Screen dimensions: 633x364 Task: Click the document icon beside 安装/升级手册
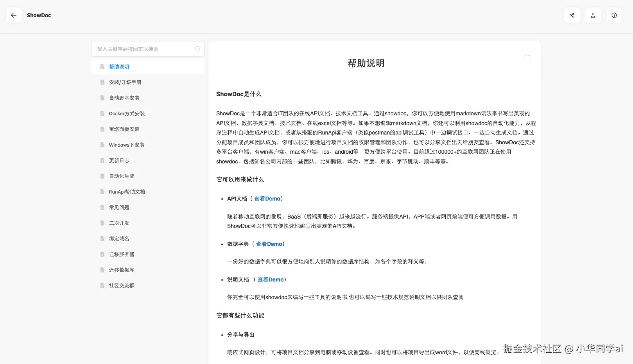[102, 82]
